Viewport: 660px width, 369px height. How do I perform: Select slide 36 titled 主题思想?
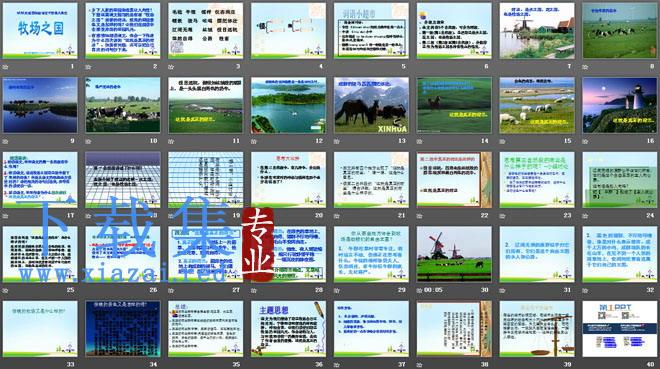point(288,329)
